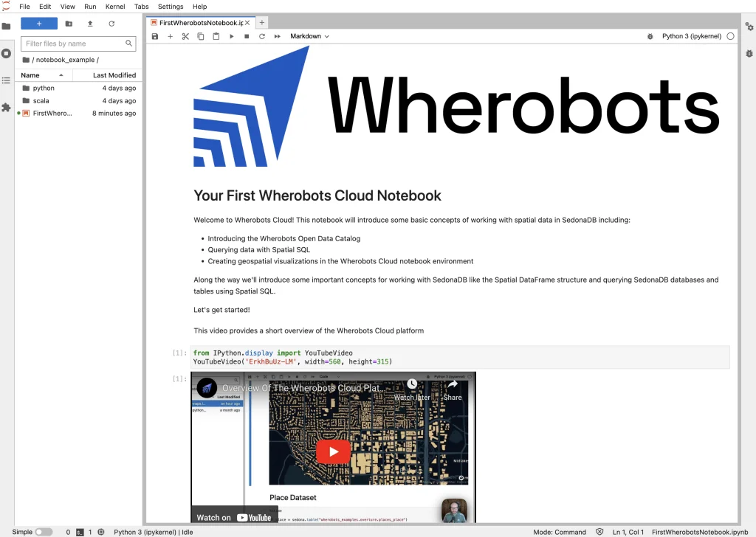
Task: Run the selected cell play icon
Action: click(231, 36)
